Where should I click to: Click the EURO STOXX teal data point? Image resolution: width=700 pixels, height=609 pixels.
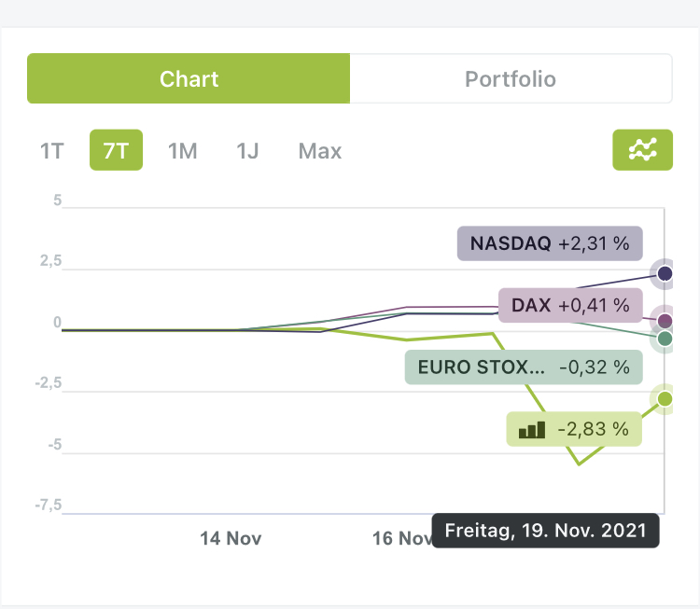coord(665,339)
